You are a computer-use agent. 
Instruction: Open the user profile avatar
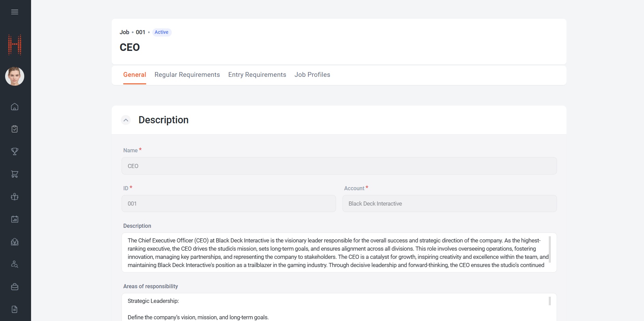[15, 76]
